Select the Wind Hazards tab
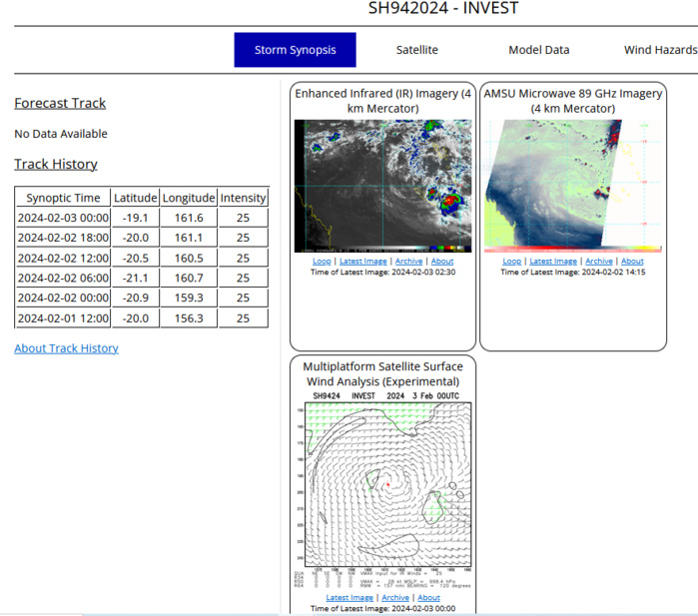This screenshot has width=698, height=616. tap(660, 50)
